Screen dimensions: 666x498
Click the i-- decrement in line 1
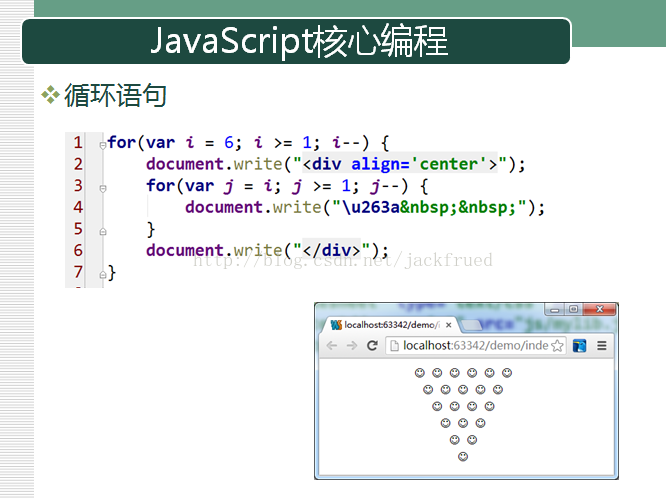pyautogui.click(x=346, y=142)
